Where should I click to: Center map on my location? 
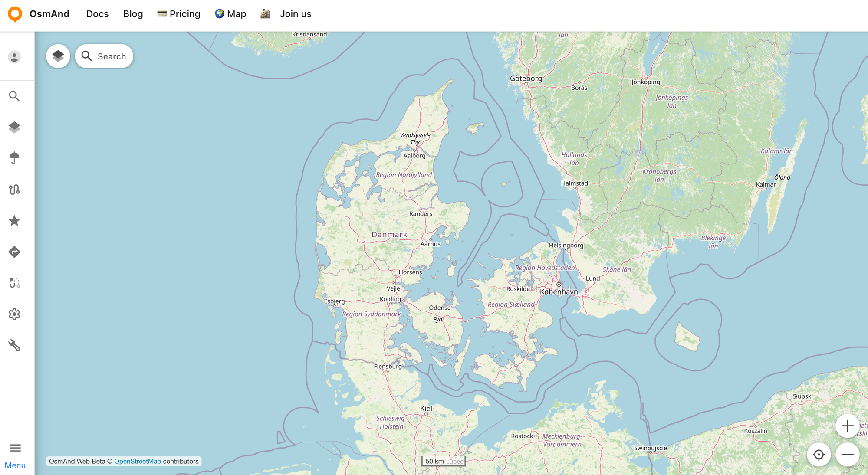click(x=819, y=455)
